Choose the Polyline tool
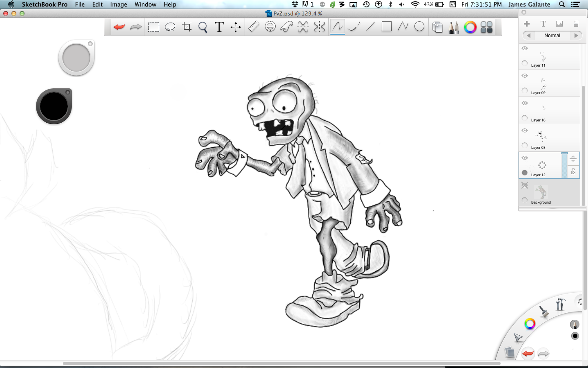Image resolution: width=588 pixels, height=368 pixels. point(403,27)
